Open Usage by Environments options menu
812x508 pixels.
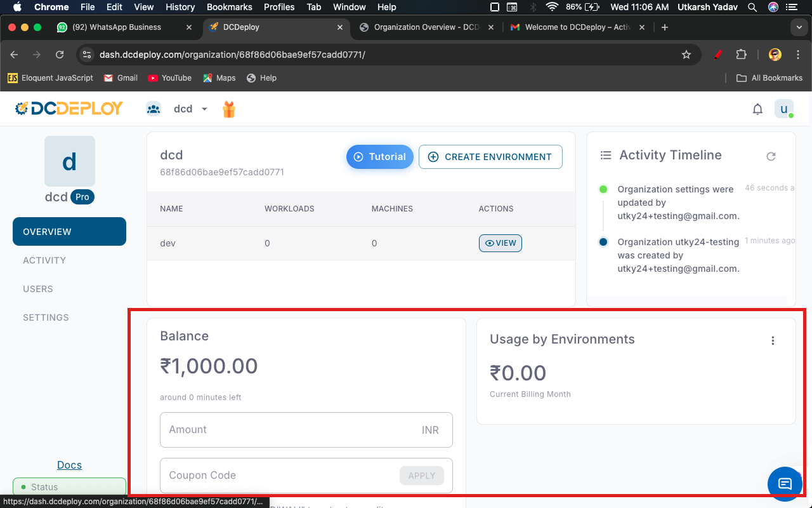pos(773,341)
